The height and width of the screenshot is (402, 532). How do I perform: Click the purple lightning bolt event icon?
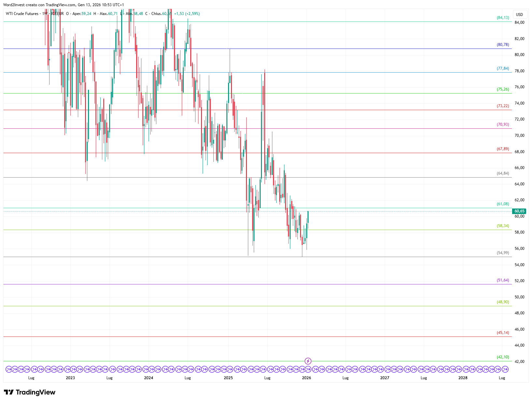tap(308, 361)
